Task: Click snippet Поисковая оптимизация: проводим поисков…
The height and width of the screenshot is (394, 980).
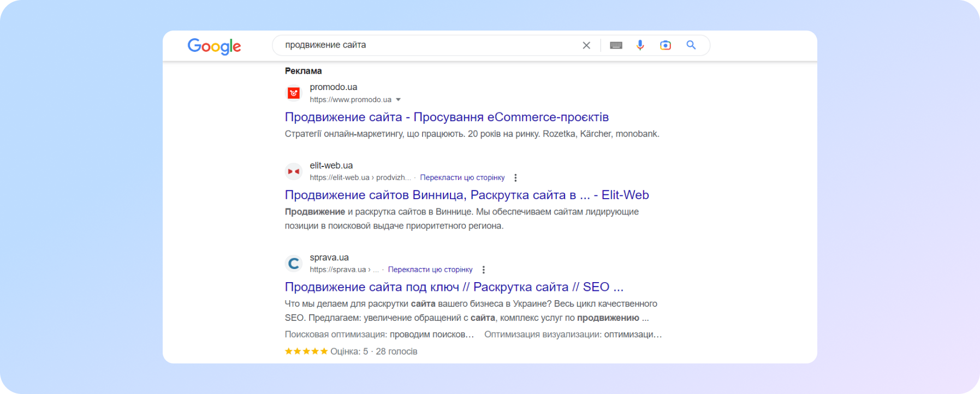Action: click(x=379, y=335)
